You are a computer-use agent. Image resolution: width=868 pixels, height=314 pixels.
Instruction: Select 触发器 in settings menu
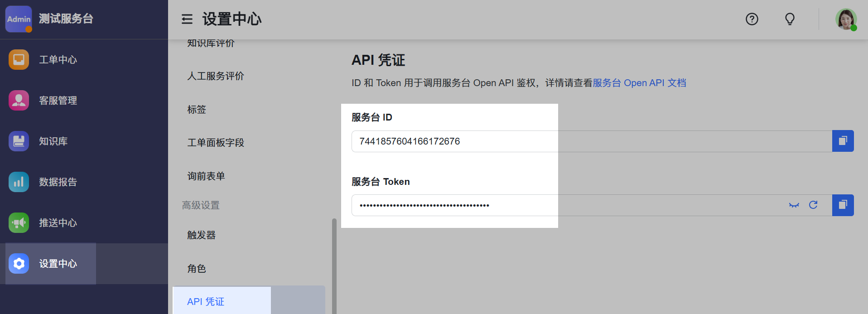[x=202, y=235]
